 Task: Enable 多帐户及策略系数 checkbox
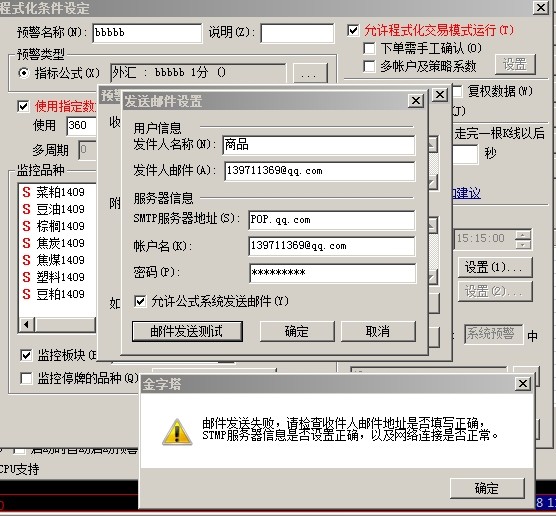point(369,66)
